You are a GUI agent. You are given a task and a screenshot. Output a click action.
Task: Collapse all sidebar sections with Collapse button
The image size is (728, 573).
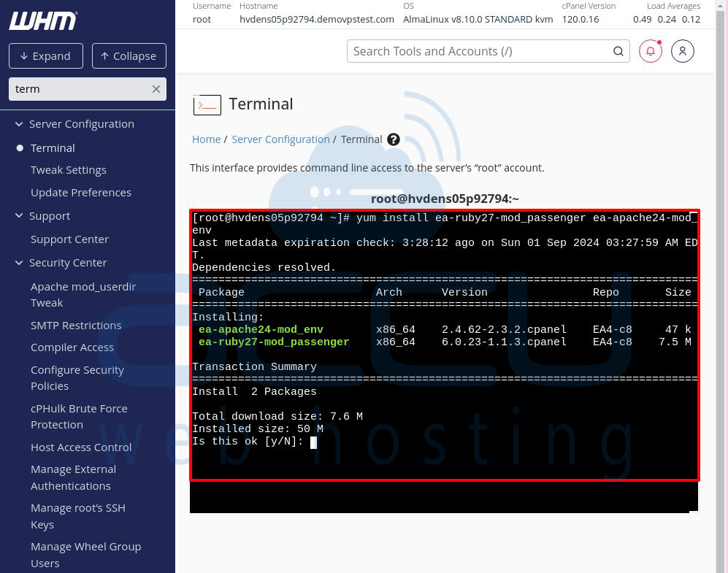pos(129,56)
